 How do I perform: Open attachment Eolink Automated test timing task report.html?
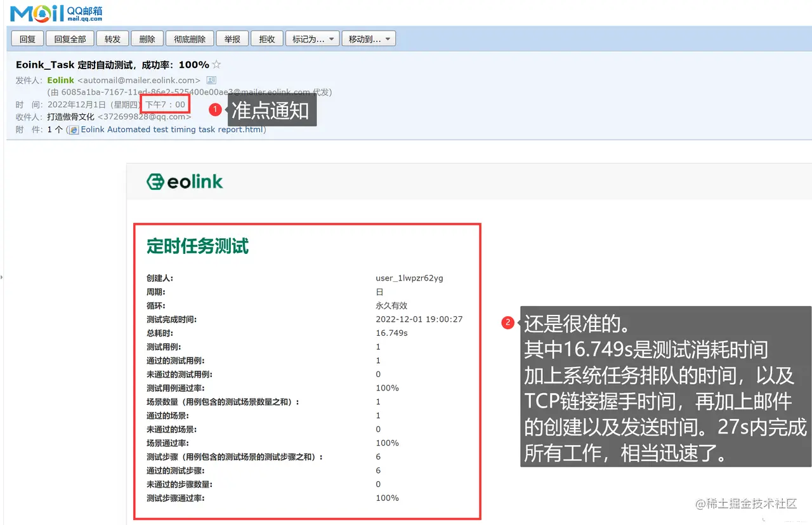click(172, 130)
